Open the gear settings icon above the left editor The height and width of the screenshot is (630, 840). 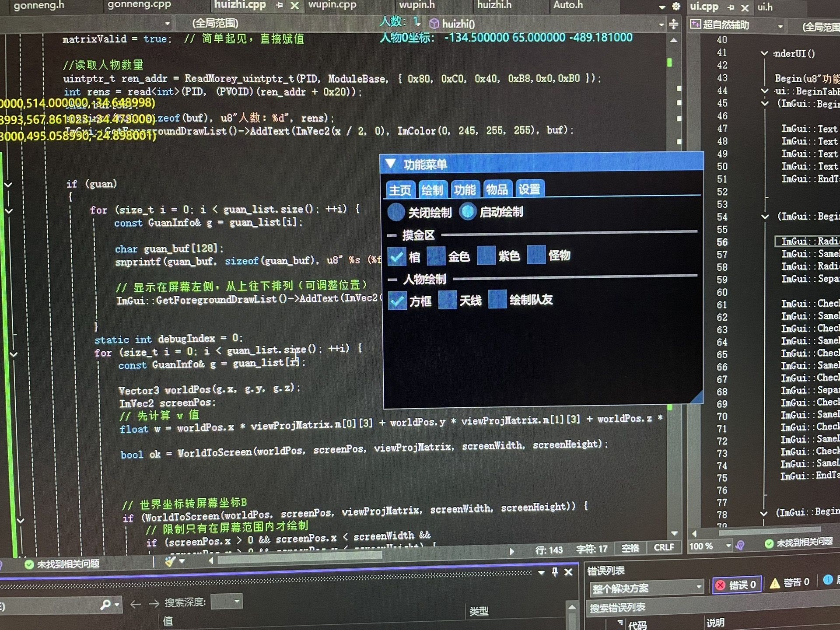pyautogui.click(x=676, y=6)
